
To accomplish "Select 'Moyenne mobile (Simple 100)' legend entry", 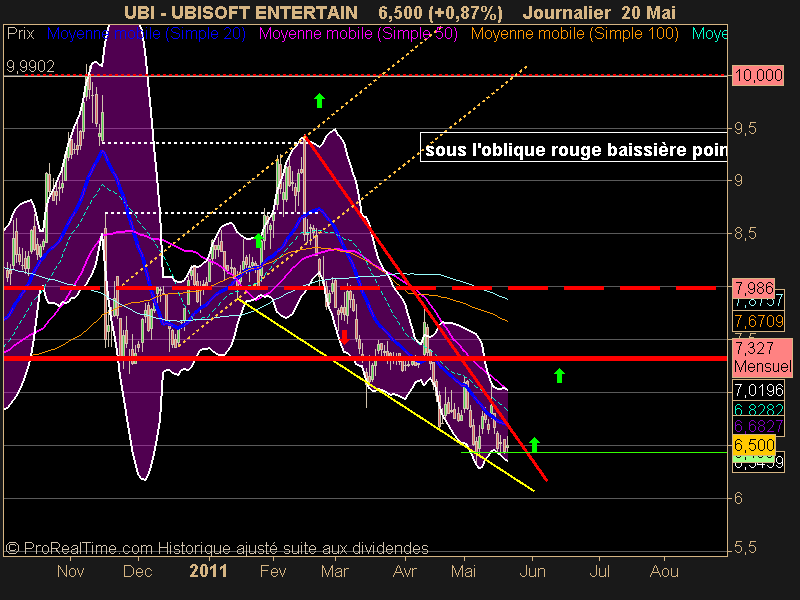I will click(x=574, y=34).
